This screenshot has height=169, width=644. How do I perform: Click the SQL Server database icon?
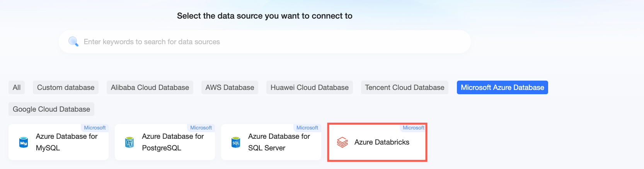point(236,142)
